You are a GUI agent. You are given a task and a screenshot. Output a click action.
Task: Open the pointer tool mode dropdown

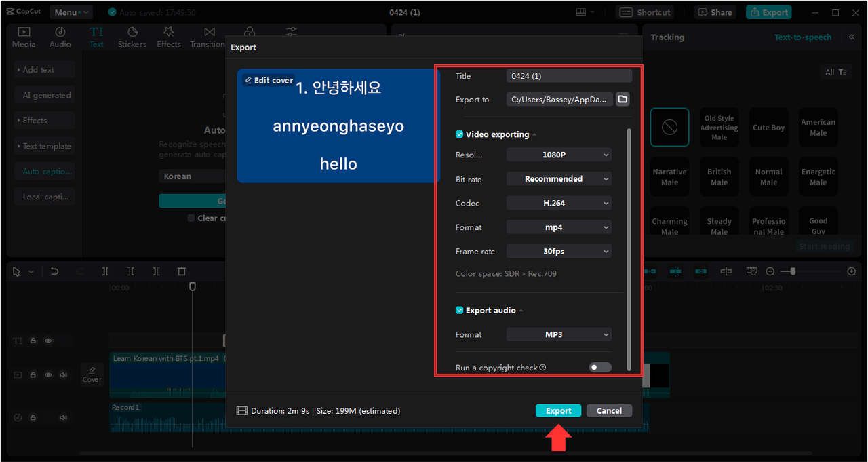31,272
